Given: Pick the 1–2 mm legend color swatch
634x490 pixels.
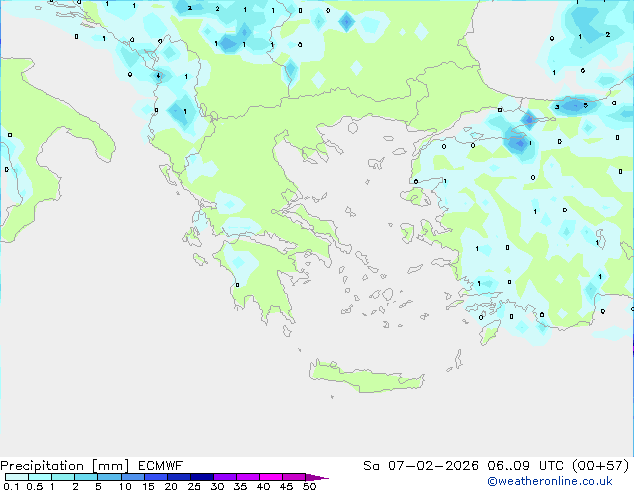Looking at the screenshot, I should 63,477.
